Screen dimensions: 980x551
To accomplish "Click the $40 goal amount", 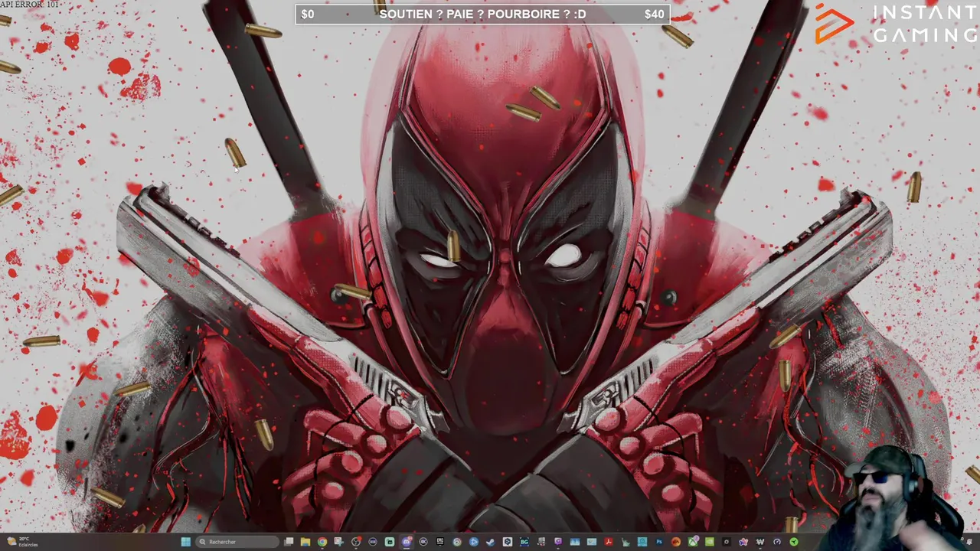I will coord(654,15).
